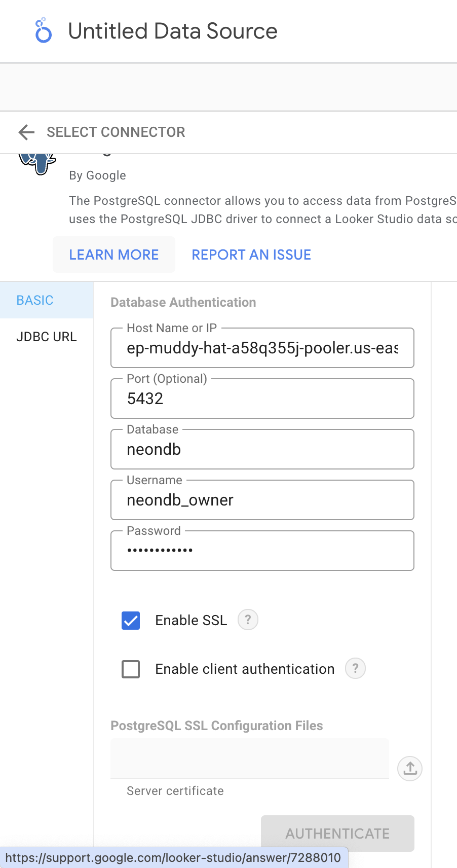Click the PostgreSQL connector description text

[263, 210]
